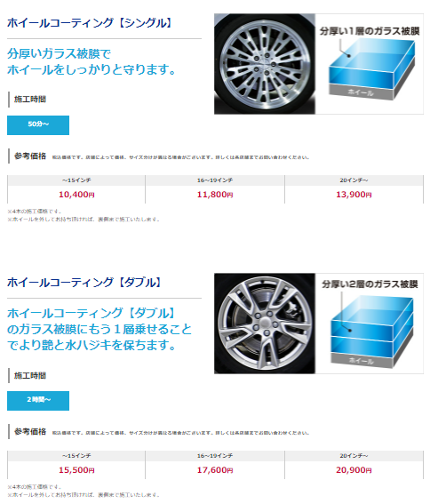Open the double coating wheel photo
Viewport: 430px width, 504px height.
point(265,324)
